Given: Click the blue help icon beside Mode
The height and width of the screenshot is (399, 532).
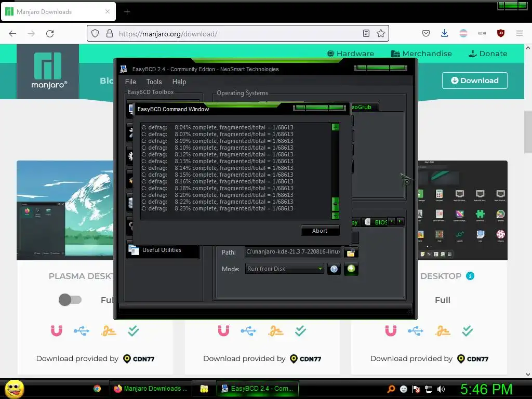Looking at the screenshot, I should point(334,269).
